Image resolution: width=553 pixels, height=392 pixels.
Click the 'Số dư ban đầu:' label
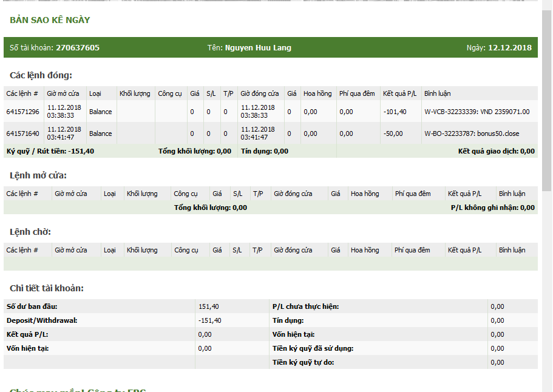[x=32, y=306]
